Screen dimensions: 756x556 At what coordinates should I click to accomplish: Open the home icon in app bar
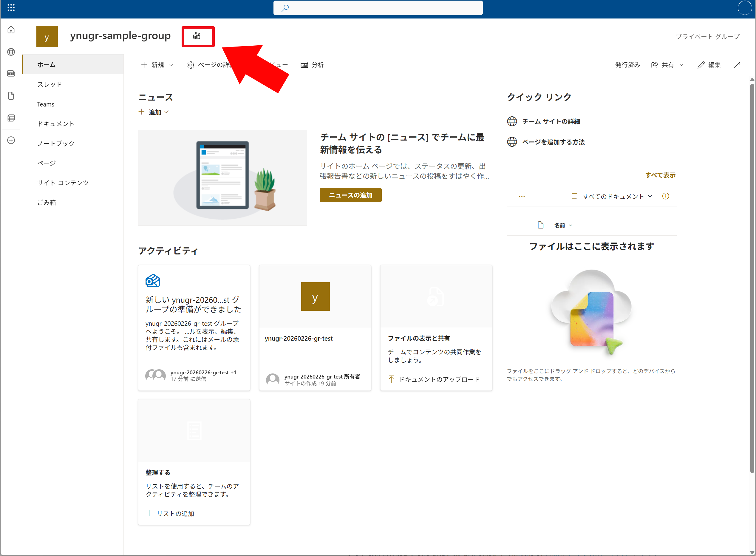[x=11, y=30]
